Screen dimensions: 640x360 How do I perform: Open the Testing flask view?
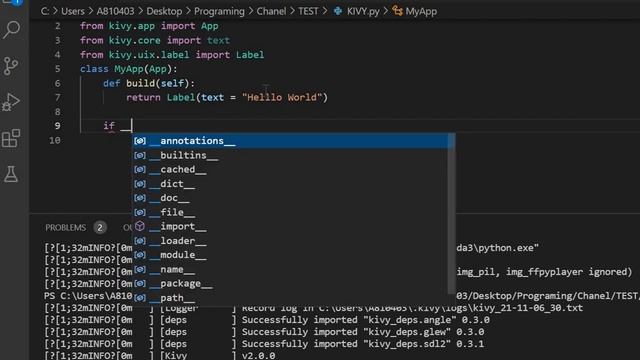click(11, 174)
